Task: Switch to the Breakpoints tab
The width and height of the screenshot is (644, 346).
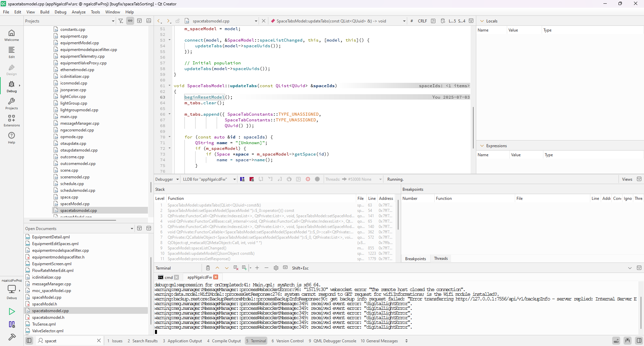Action: [x=416, y=258]
